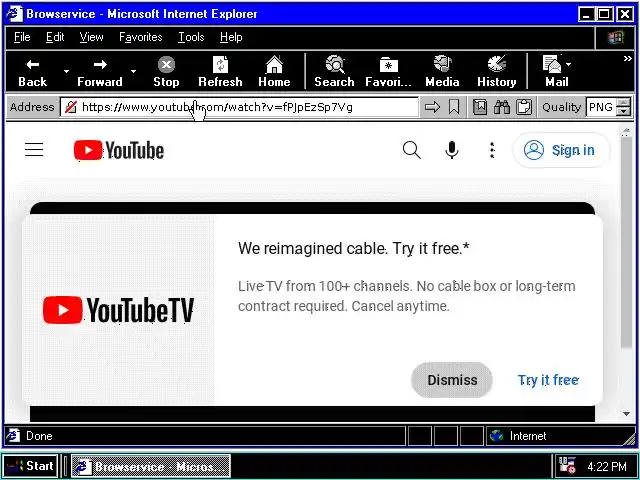The height and width of the screenshot is (480, 640).
Task: Open the Favorites menu
Action: coord(141,37)
